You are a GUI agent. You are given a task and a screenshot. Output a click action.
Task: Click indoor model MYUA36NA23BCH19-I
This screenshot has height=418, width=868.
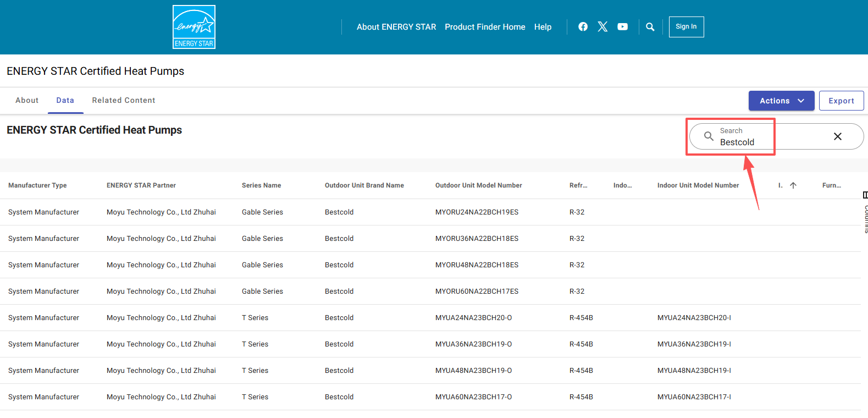point(694,344)
